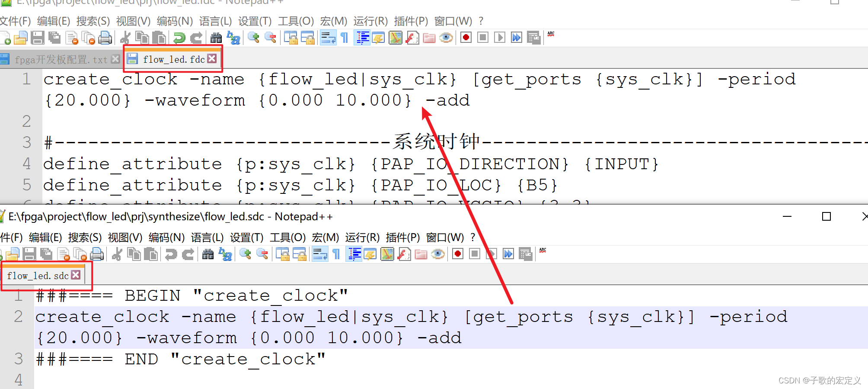This screenshot has height=389, width=868.
Task: Toggle indent guide in flow_led.fdc window
Action: [362, 38]
